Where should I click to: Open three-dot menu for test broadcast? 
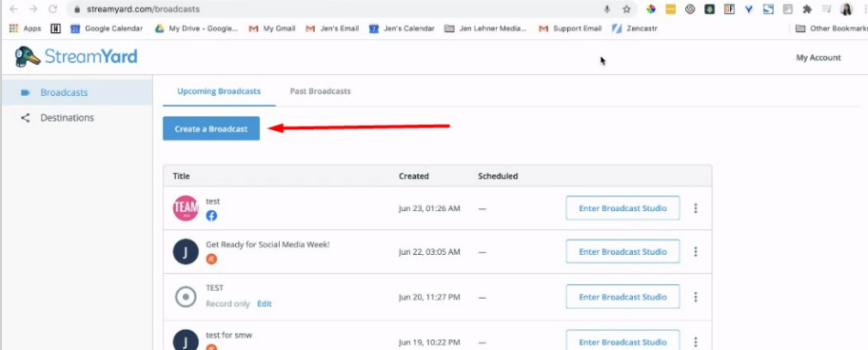(x=696, y=208)
